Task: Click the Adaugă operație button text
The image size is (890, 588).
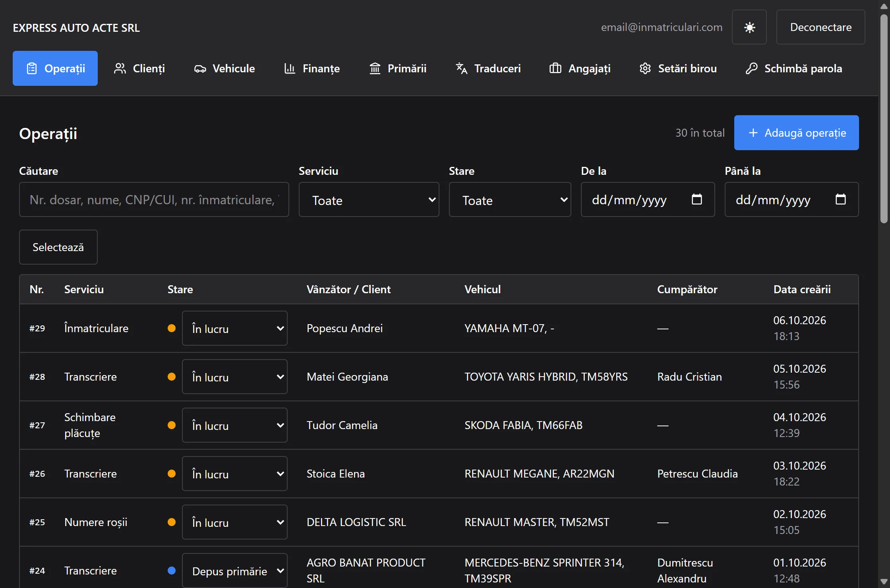Action: tap(805, 133)
